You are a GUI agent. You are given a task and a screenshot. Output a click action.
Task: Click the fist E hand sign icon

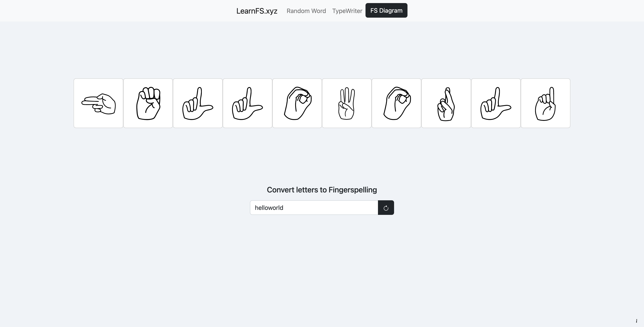(x=148, y=103)
